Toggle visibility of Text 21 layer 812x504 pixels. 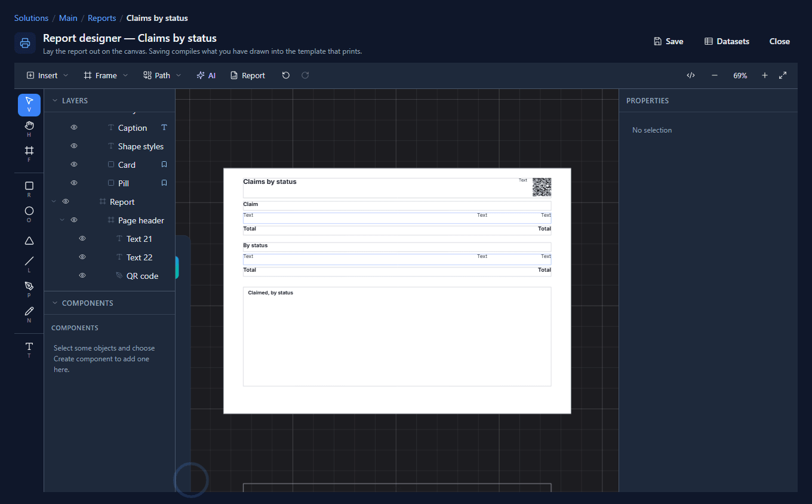coord(82,239)
